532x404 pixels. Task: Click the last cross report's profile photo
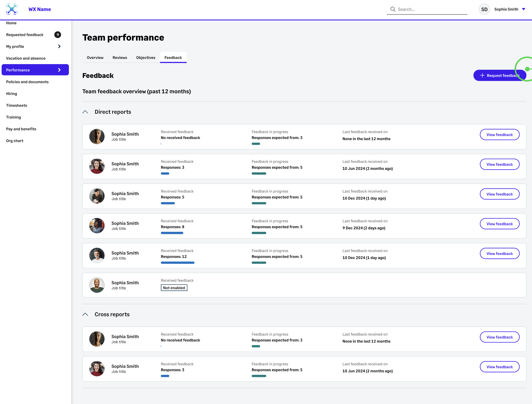coord(97,369)
